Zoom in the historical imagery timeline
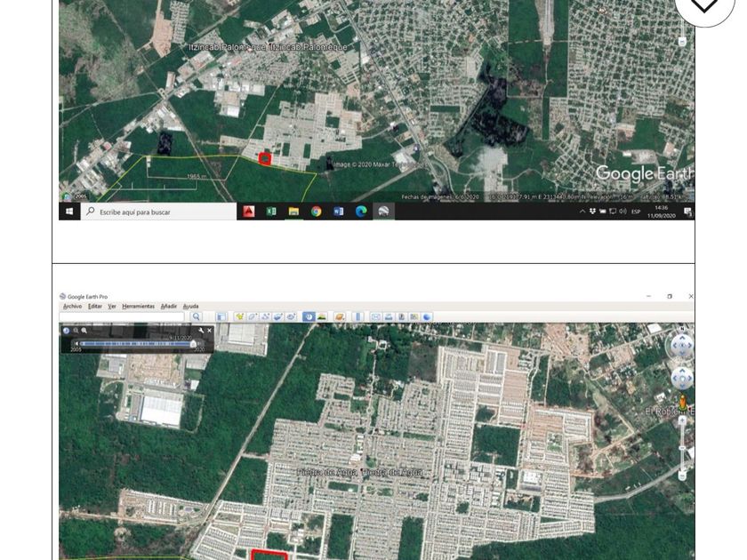The height and width of the screenshot is (560, 747). tap(84, 331)
